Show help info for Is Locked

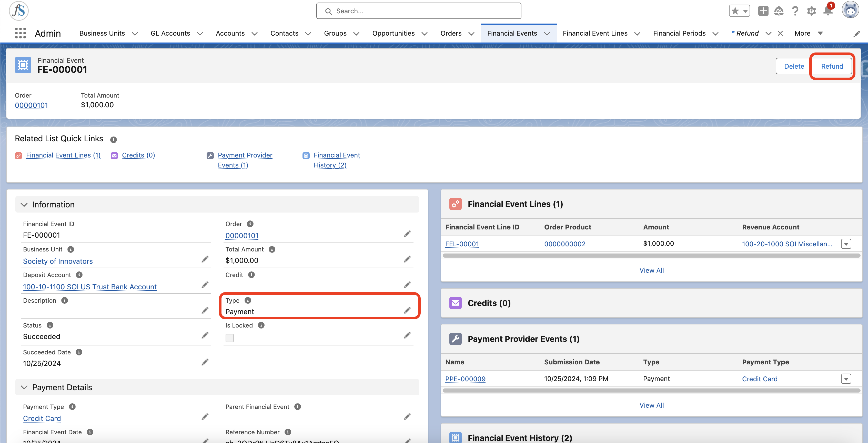click(261, 325)
